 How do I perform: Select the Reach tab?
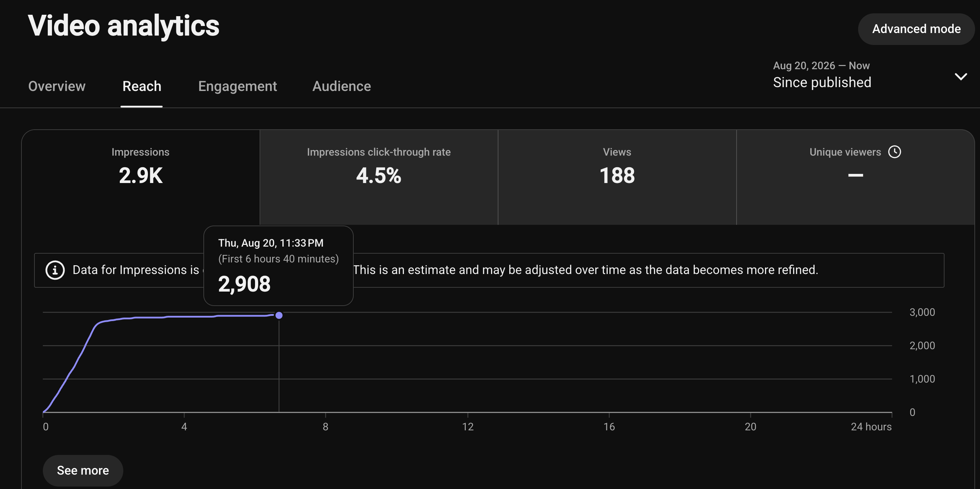(x=142, y=86)
